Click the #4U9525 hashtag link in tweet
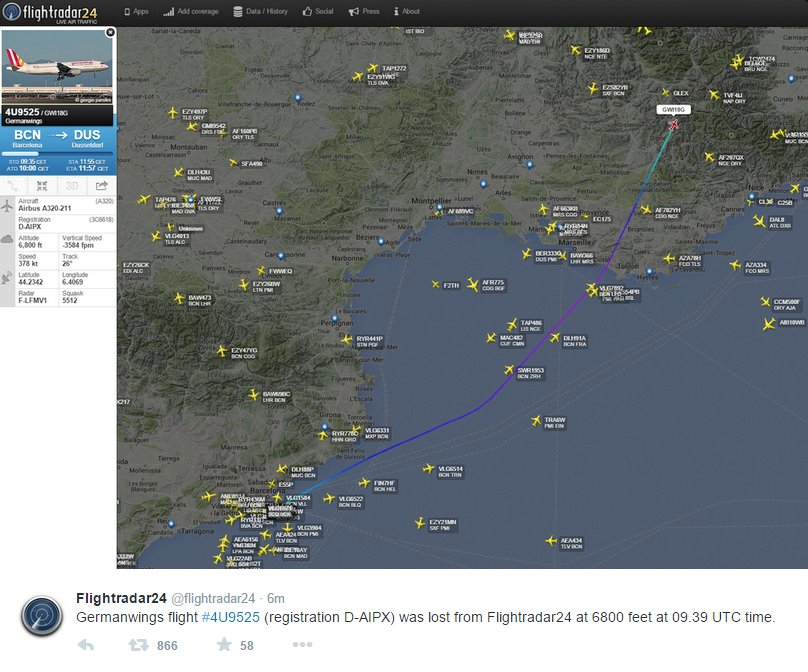 pos(230,617)
